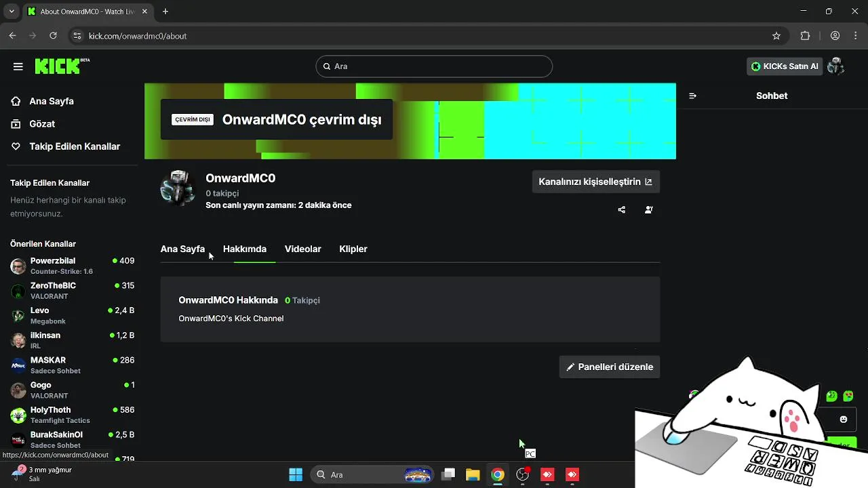This screenshot has height=488, width=868.
Task: Click the channel share icon
Action: click(x=622, y=210)
